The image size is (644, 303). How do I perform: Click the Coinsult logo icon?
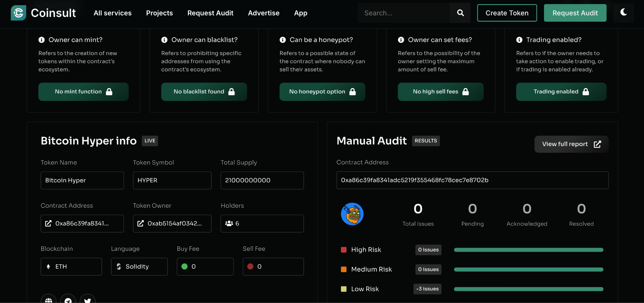(x=18, y=13)
